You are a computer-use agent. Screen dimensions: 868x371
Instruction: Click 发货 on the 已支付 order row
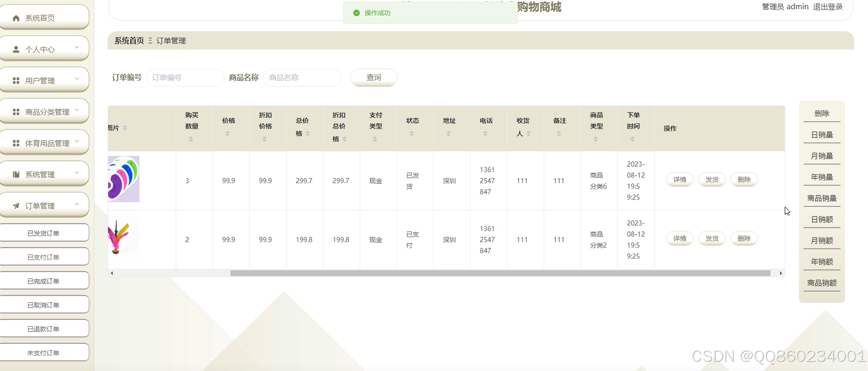(x=712, y=238)
